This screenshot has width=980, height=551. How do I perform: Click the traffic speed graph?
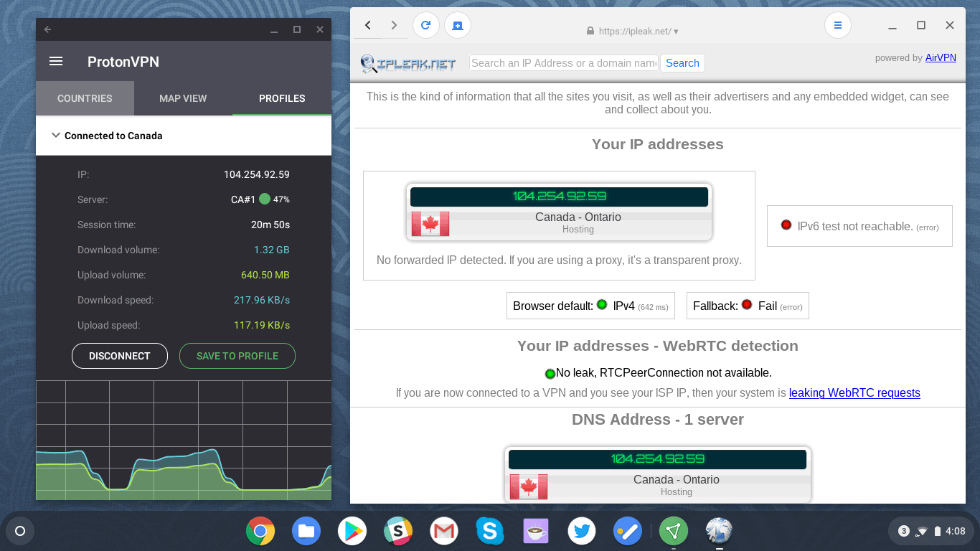[184, 441]
